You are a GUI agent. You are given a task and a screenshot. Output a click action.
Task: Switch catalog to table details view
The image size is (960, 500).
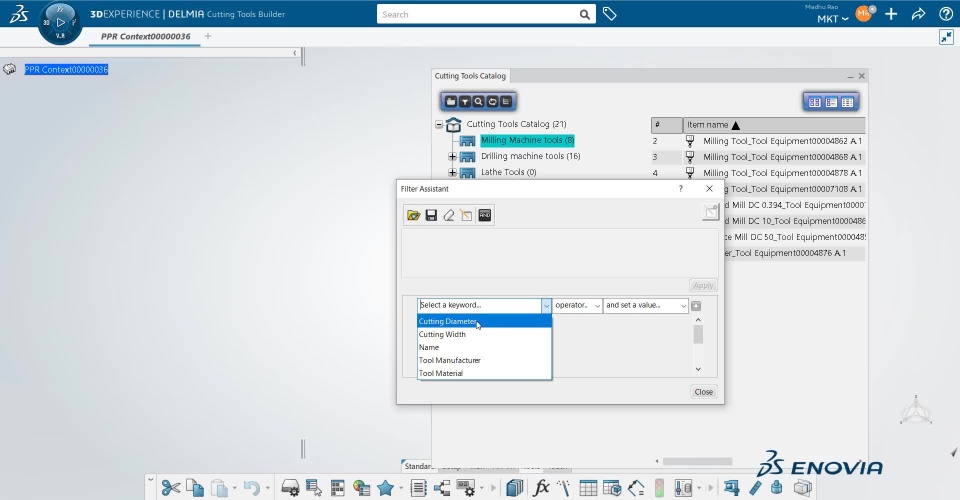pos(847,102)
